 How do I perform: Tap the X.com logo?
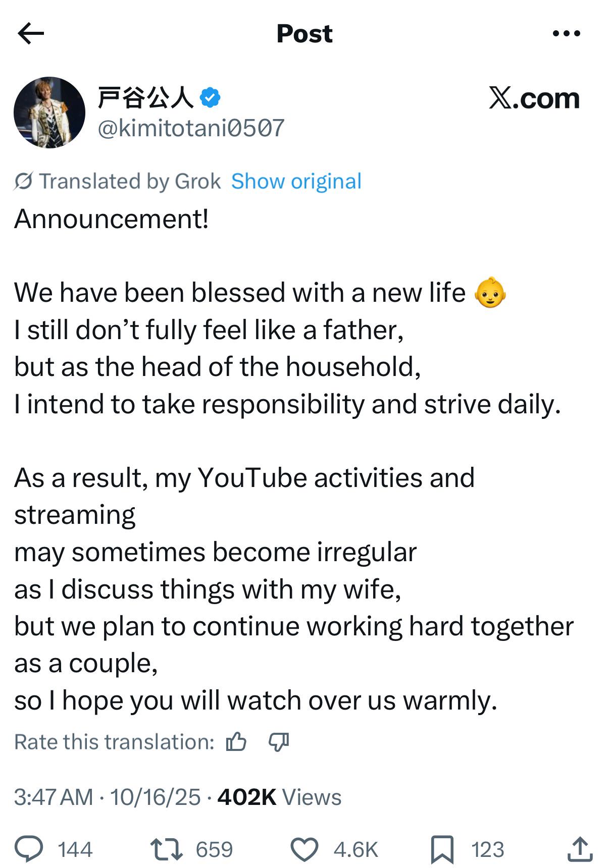point(534,98)
